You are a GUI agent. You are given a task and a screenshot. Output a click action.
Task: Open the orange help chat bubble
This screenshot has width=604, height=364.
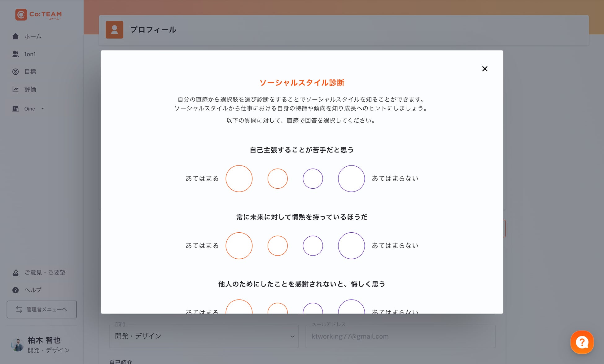tap(582, 342)
